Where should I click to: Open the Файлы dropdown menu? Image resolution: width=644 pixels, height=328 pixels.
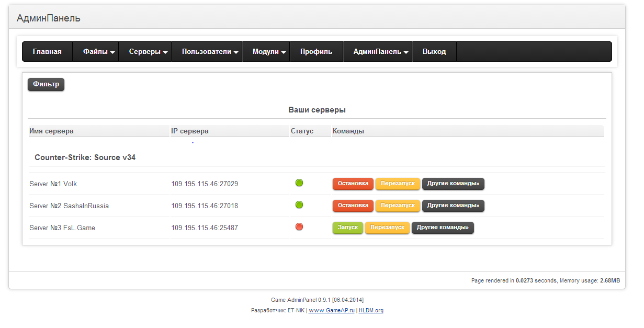tap(98, 52)
